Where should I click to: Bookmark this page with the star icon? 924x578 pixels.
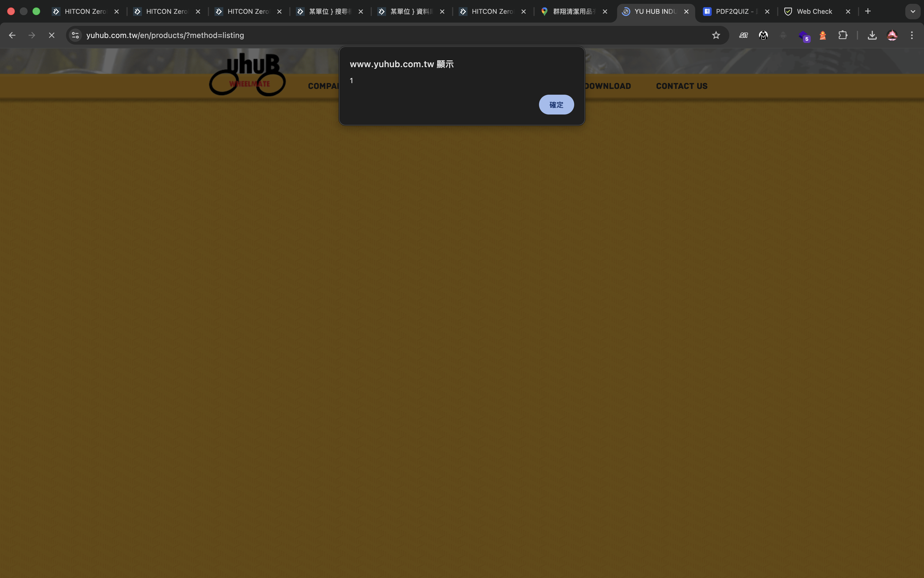[716, 35]
